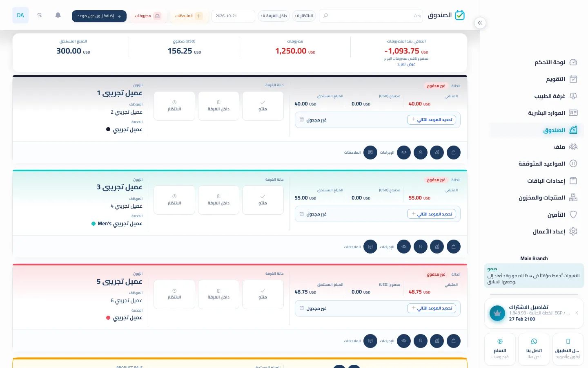Viewport: 588px width, 368px height.
Task: Click the eye view icon for عميل تجريبي 3
Action: (x=404, y=247)
